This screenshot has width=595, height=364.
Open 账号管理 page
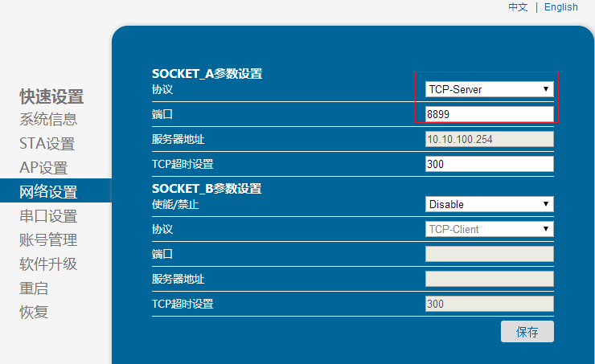(x=48, y=239)
